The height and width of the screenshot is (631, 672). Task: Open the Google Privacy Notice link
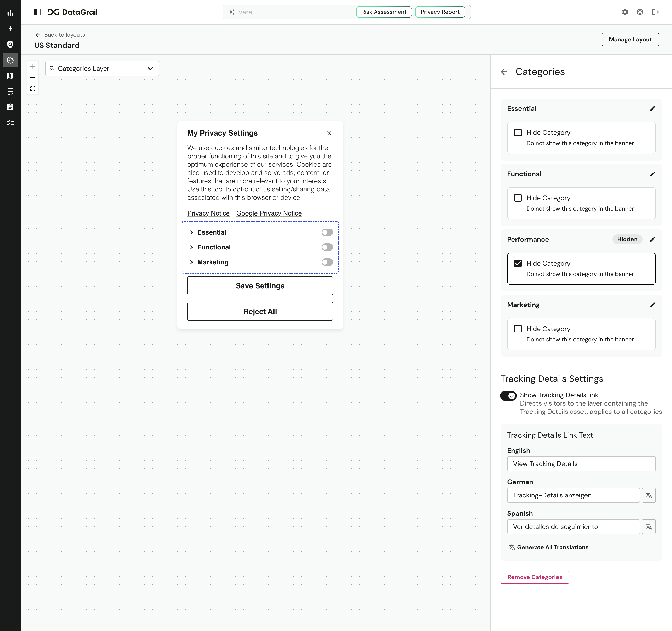tap(269, 213)
